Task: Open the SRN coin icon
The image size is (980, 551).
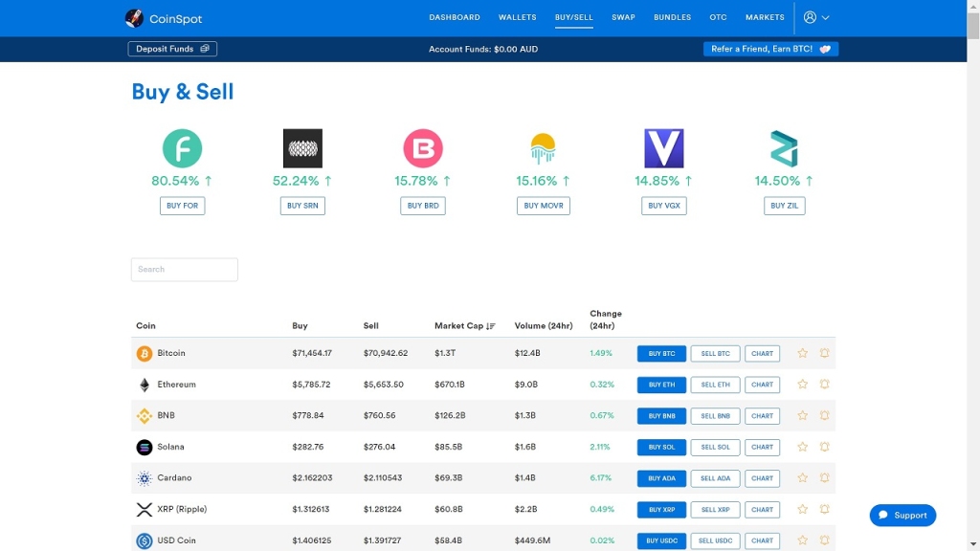Action: pos(302,148)
